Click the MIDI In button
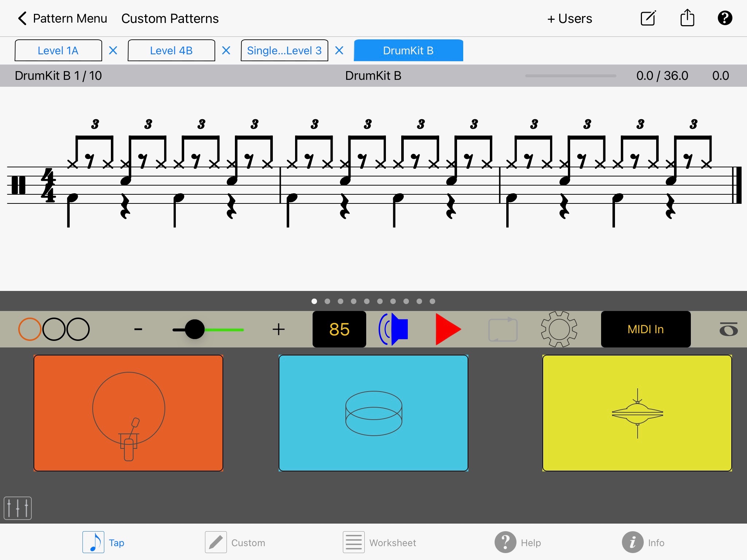The height and width of the screenshot is (560, 747). 645,329
